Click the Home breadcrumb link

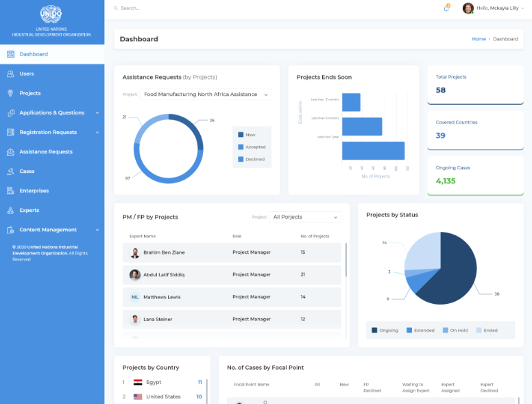tap(479, 39)
